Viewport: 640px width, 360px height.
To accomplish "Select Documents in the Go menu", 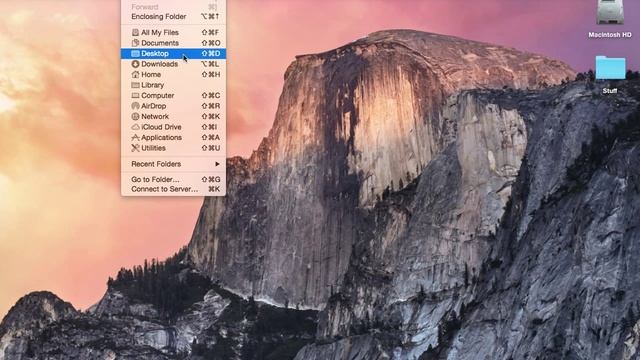I will (x=173, y=43).
